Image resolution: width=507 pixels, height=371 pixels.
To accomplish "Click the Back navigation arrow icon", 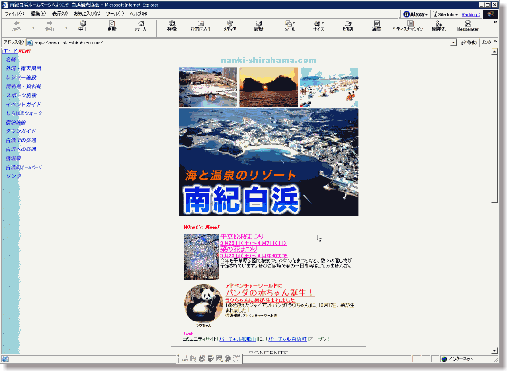I will point(16,26).
